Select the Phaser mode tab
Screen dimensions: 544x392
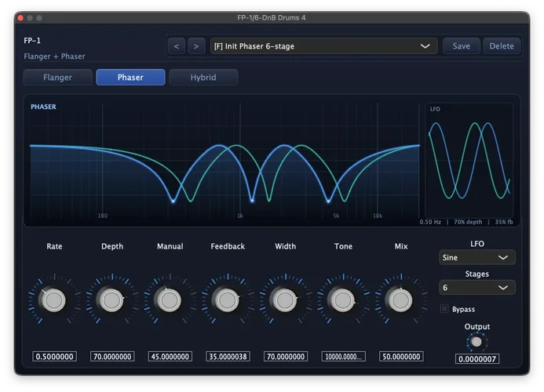[x=130, y=78]
